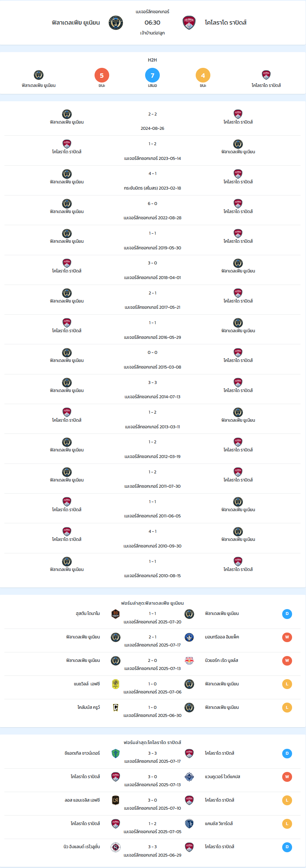The image size is (306, 868).
Task: Click the Nashville SC yellow logo
Action: click(115, 684)
